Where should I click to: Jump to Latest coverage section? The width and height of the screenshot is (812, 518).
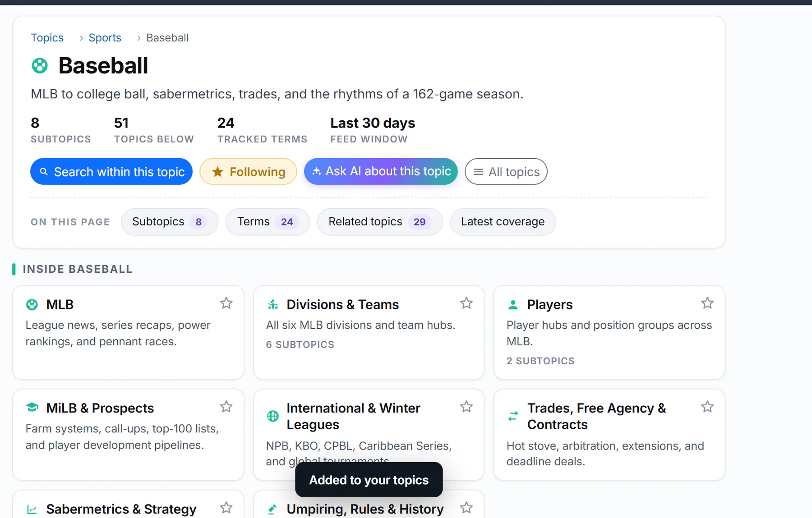(x=503, y=222)
